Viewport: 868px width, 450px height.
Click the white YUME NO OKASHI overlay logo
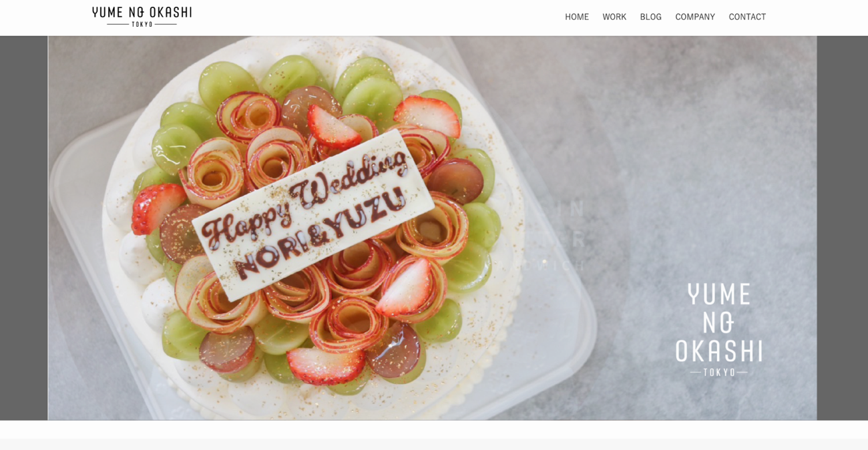718,329
